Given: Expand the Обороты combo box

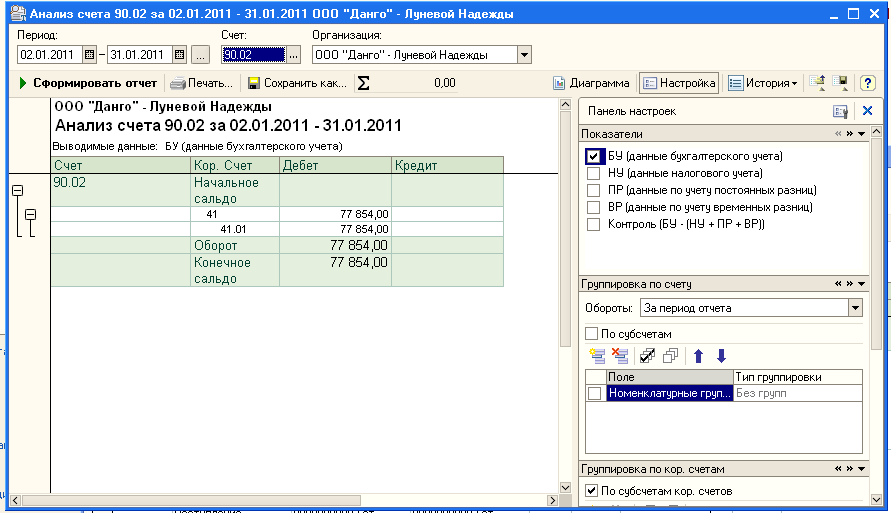Looking at the screenshot, I should pyautogui.click(x=854, y=308).
